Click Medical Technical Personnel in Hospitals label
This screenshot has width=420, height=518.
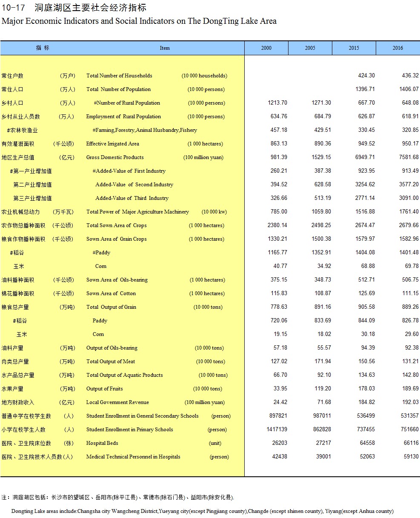[133, 457]
